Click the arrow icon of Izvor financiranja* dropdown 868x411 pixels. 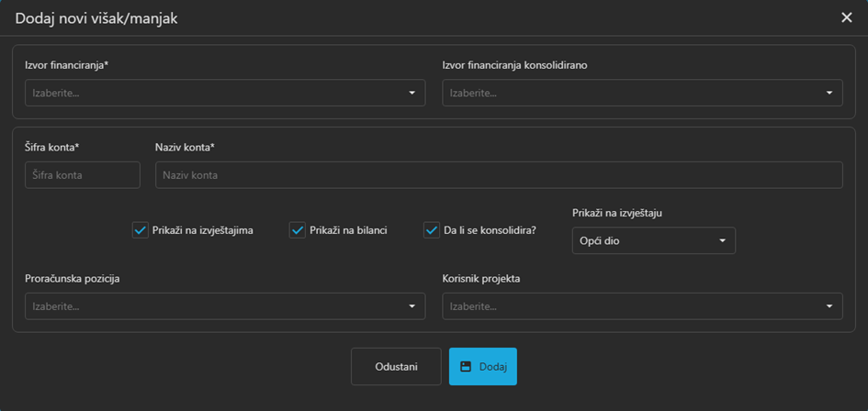coord(411,93)
